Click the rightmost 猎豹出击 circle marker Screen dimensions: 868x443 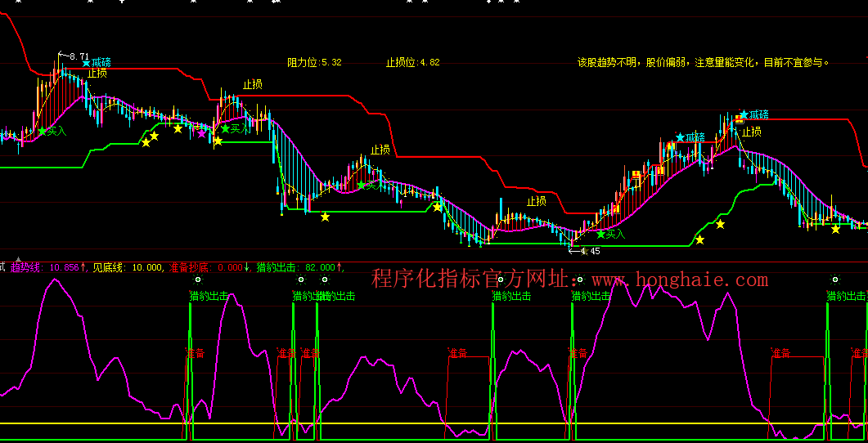[x=834, y=280]
